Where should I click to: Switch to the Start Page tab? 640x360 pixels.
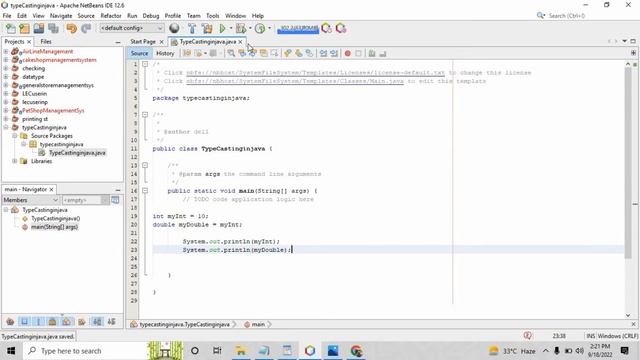click(x=143, y=42)
